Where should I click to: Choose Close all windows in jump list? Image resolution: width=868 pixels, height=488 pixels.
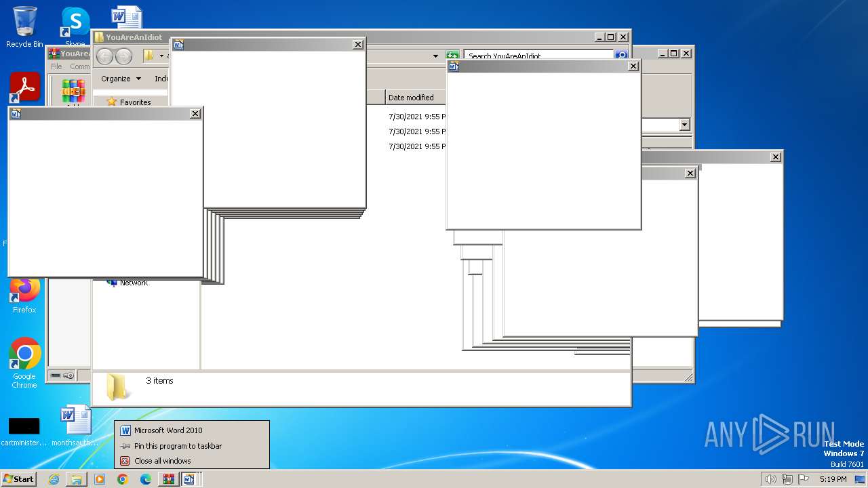pyautogui.click(x=192, y=461)
